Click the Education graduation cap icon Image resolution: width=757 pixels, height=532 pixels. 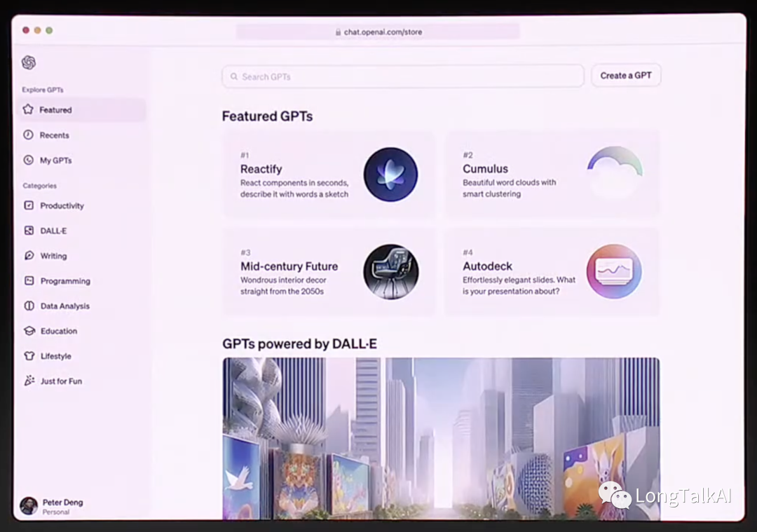(29, 331)
